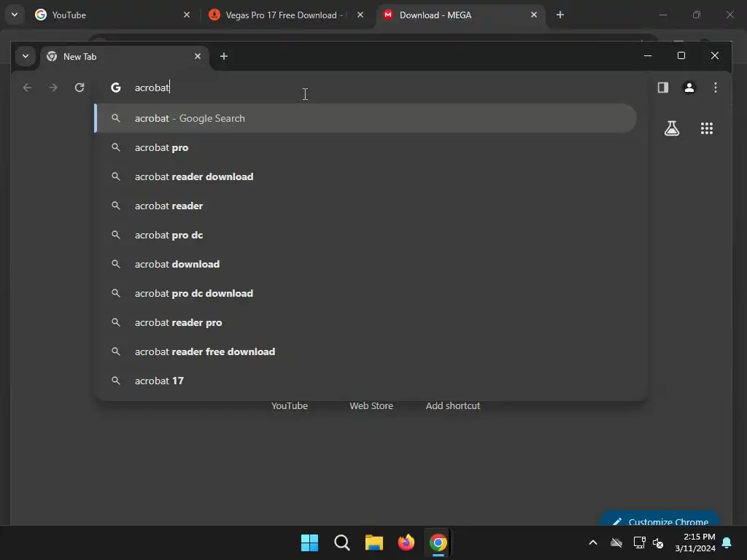Choose 'acrobat download' suggestion
747x560 pixels.
[x=366, y=264]
